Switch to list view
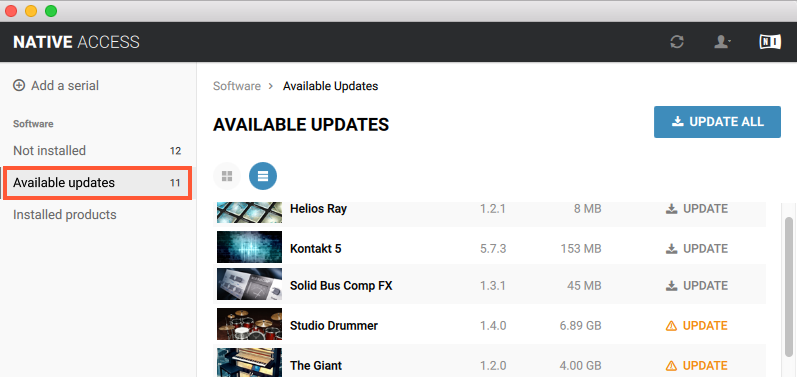This screenshot has height=377, width=797. click(263, 176)
